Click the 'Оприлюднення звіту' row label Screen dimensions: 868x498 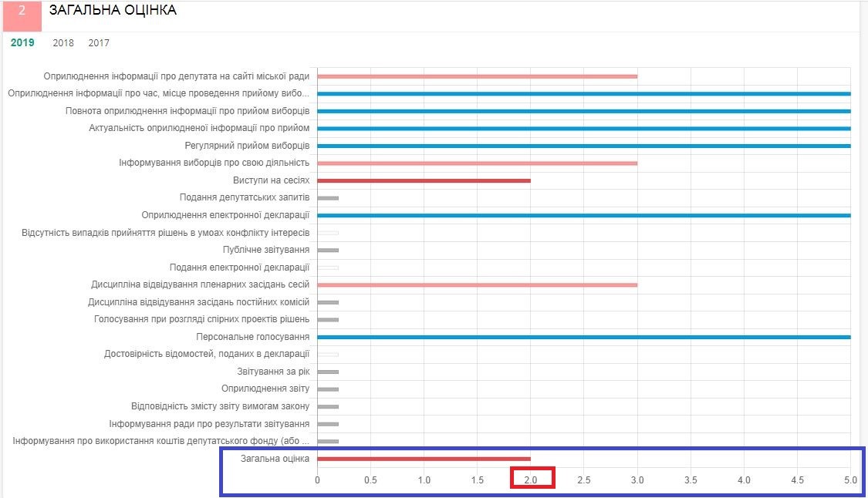[x=265, y=389]
